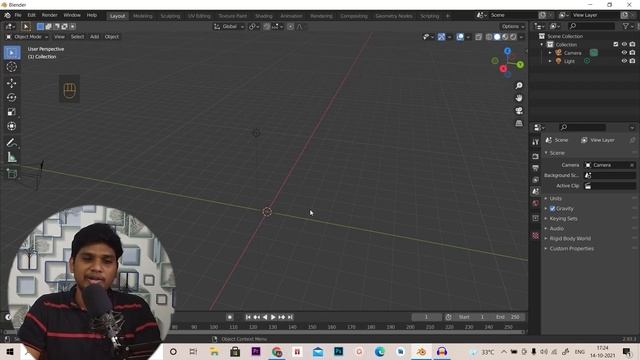Activate the 3D Cursor tool
This screenshot has width=640, height=360.
click(x=12, y=67)
